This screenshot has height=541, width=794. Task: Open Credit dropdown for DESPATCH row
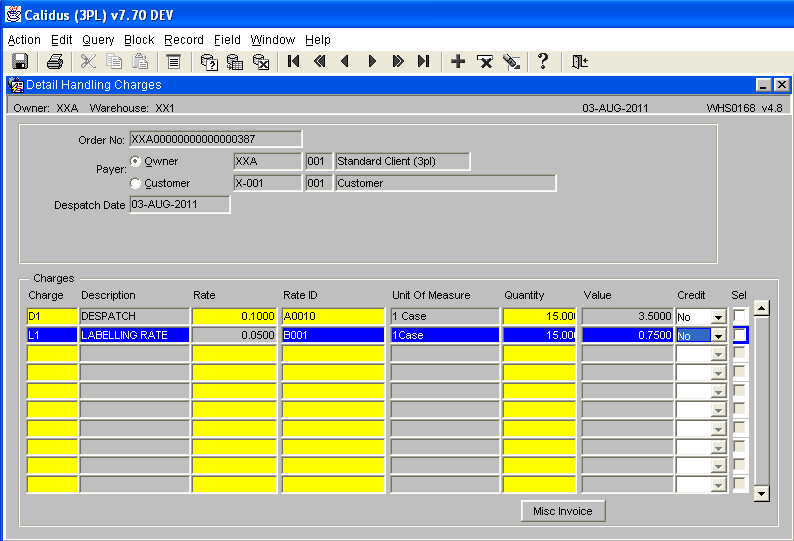coord(718,317)
